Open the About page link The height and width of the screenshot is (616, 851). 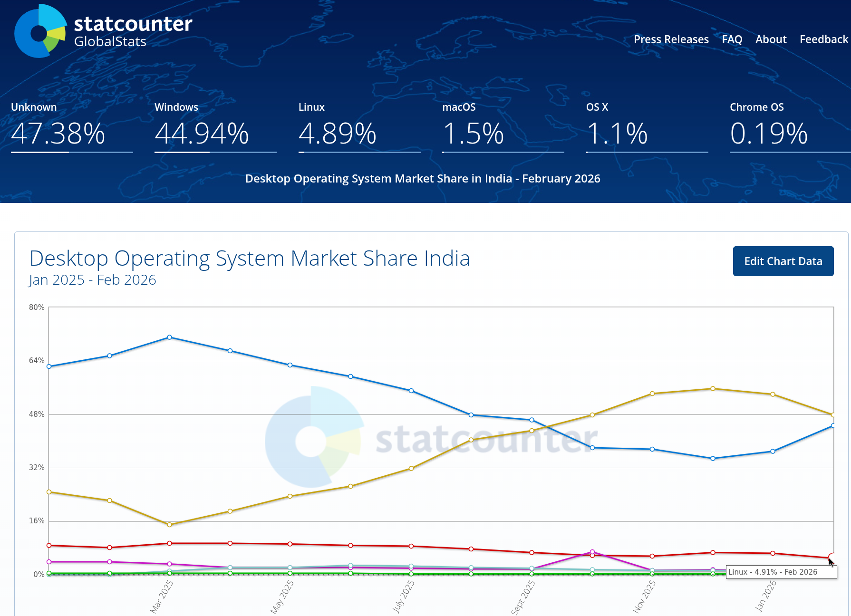[x=771, y=39]
